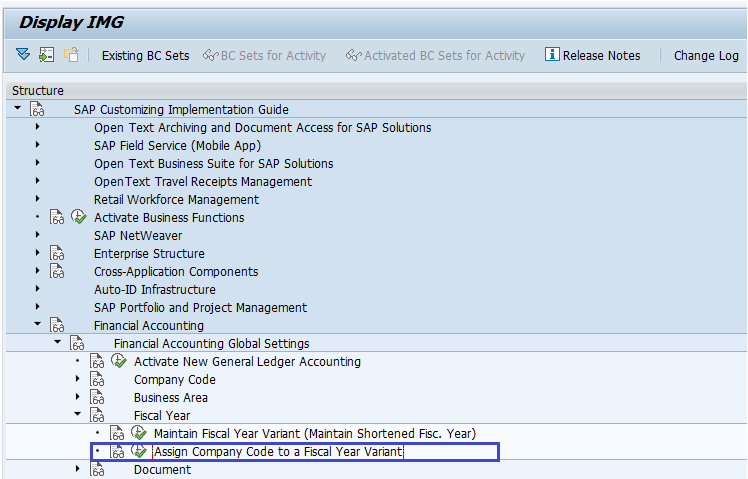Screen dimensions: 748x479
Task: Click Activated BC Sets for Activity
Action: click(x=435, y=56)
